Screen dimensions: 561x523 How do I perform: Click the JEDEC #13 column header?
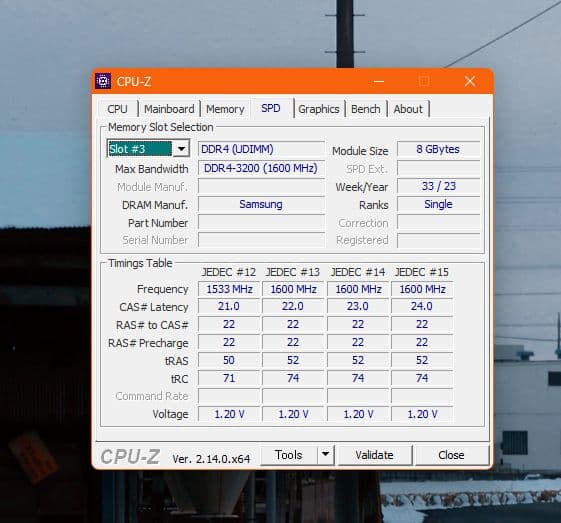[x=293, y=272]
